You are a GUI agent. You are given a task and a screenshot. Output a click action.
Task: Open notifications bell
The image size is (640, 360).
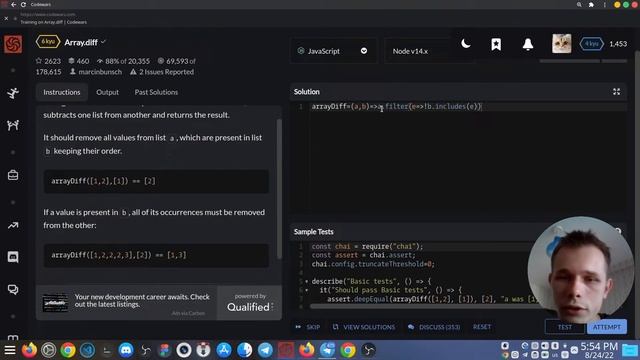[528, 44]
